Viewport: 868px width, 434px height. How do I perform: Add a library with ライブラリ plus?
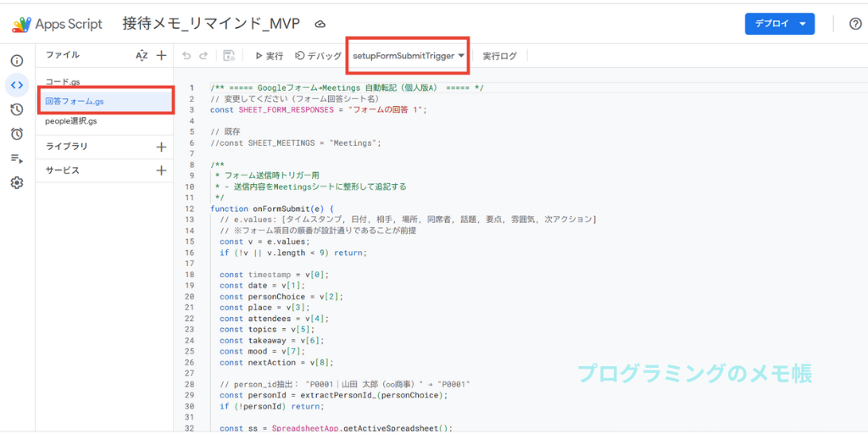click(x=161, y=147)
